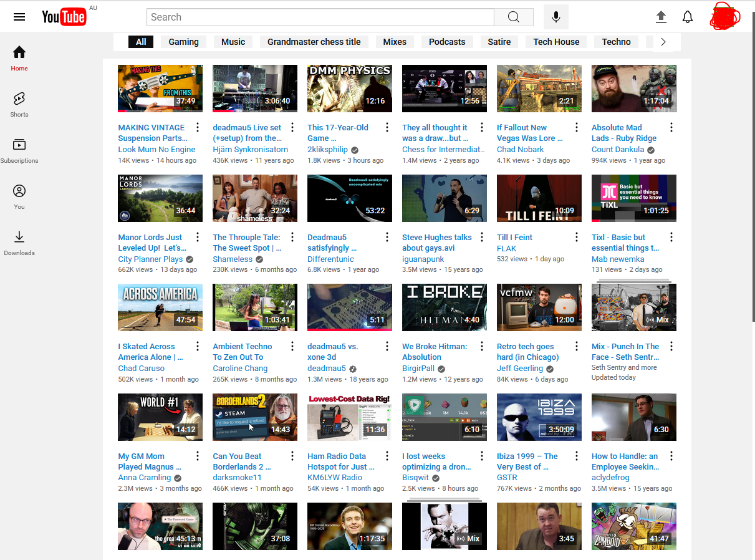The width and height of the screenshot is (755, 560).
Task: Start voice search with microphone icon
Action: pyautogui.click(x=556, y=17)
